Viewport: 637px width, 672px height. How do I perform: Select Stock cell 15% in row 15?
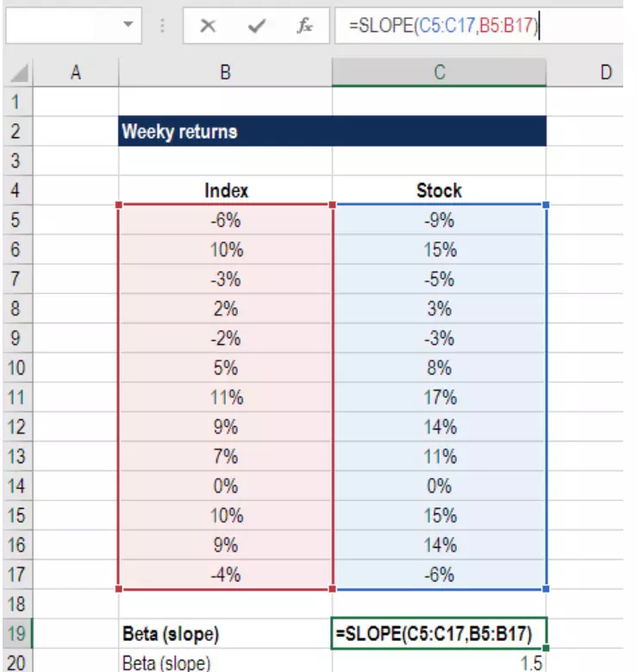click(x=439, y=516)
